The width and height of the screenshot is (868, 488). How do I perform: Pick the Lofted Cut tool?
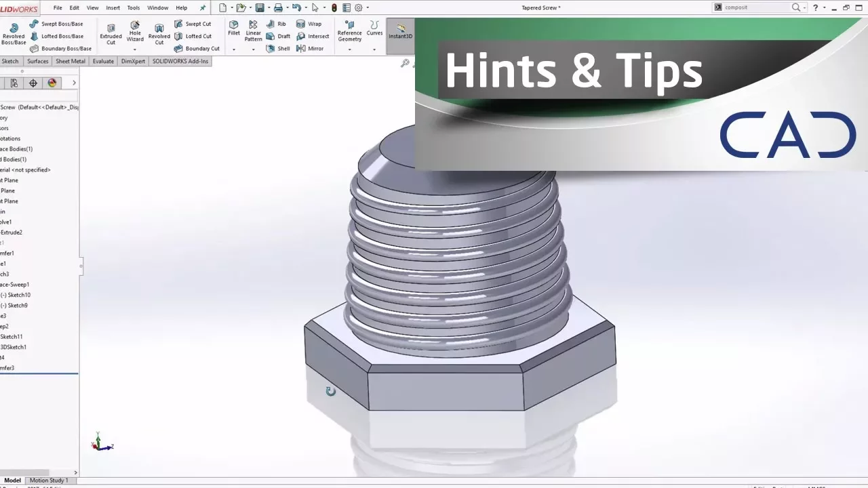coord(193,36)
